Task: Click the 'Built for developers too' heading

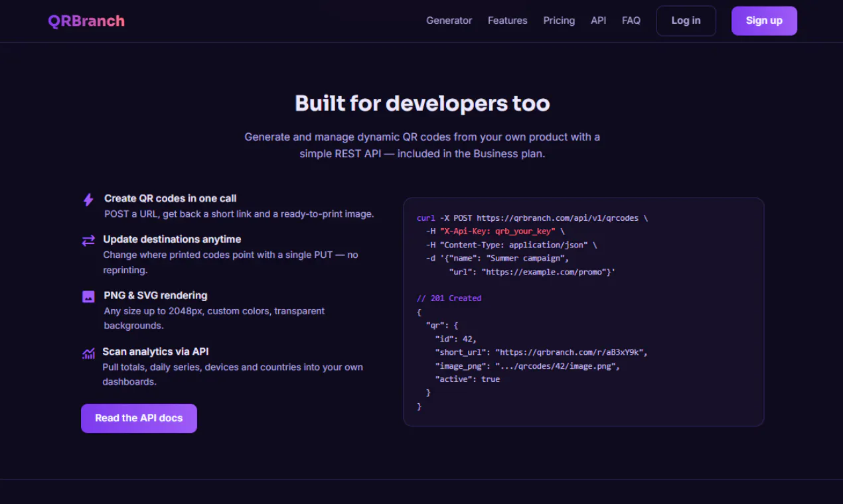Action: pos(422,103)
